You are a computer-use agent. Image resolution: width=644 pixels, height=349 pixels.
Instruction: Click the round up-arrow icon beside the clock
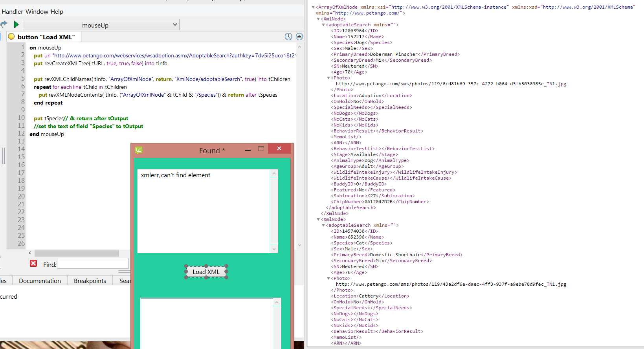pos(299,37)
